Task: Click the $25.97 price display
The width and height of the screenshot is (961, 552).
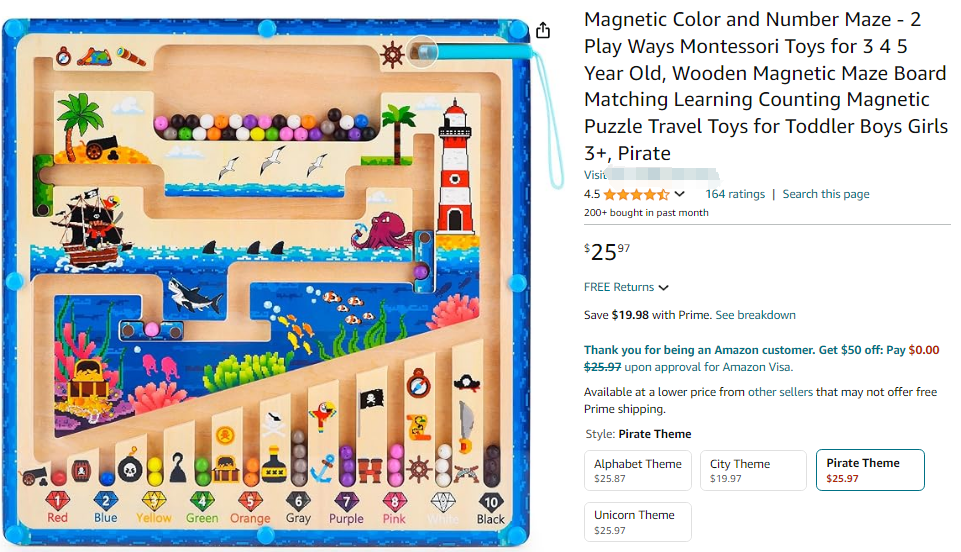Action: click(607, 251)
